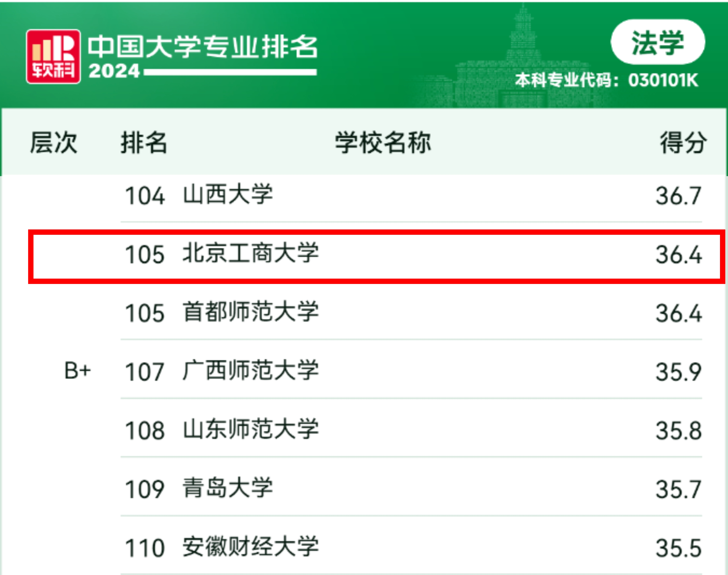
Task: Click the 中国大学专业排名 title
Action: 203,46
